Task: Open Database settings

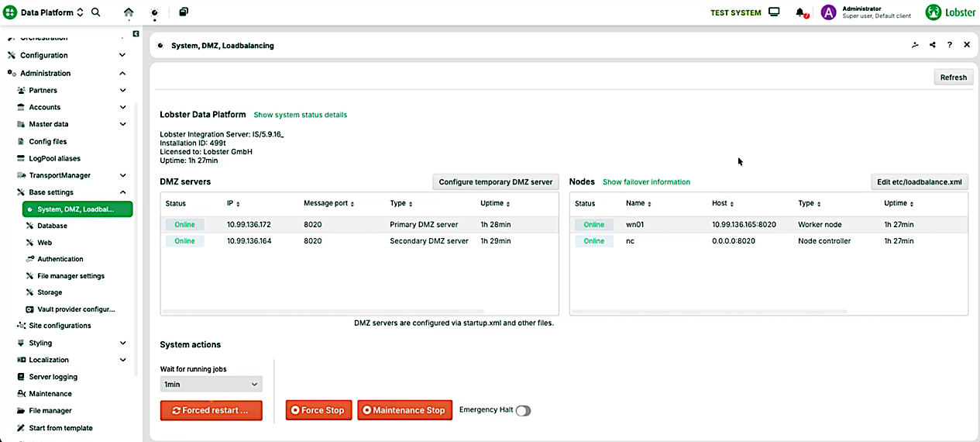Action: click(x=52, y=226)
